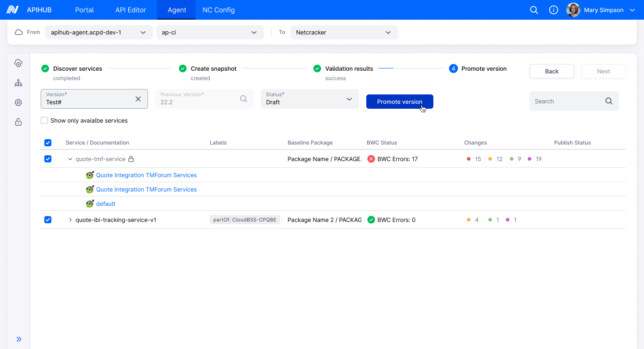Click the green BWC success icon
Screen dimensions: 644x349
pos(371,220)
